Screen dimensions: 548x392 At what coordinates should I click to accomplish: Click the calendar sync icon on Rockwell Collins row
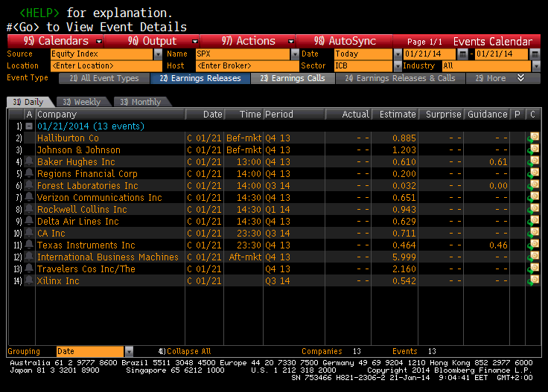[x=533, y=209]
